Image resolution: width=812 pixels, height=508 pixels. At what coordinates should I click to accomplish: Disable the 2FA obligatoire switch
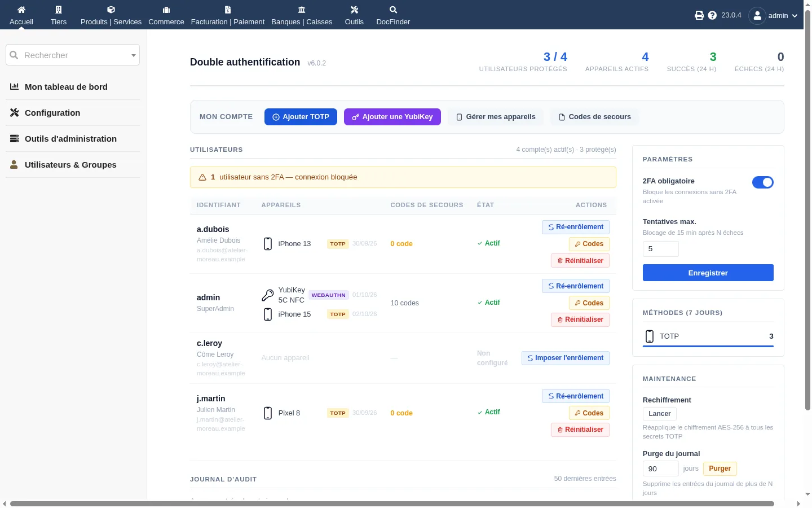click(x=763, y=182)
